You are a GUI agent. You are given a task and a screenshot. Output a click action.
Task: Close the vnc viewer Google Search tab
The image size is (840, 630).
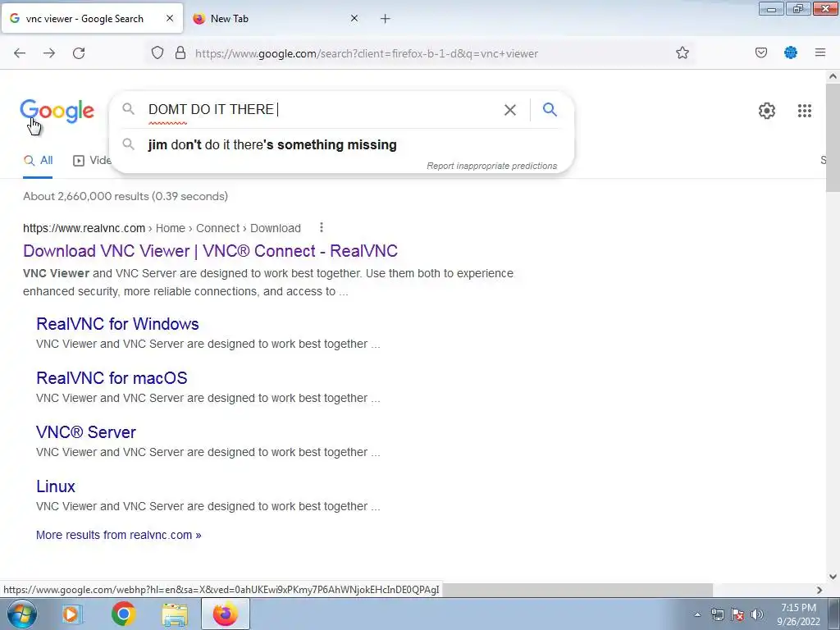coord(170,18)
